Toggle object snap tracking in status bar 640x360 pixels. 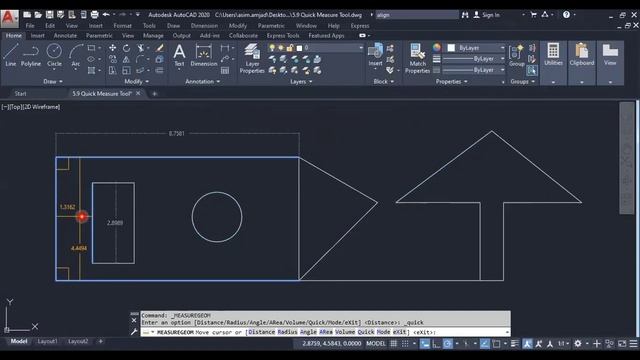coord(484,344)
